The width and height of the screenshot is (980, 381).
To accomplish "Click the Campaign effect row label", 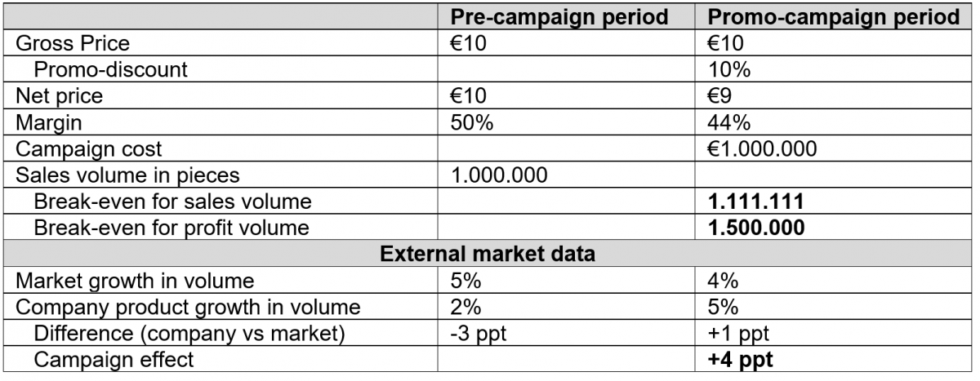I will (114, 359).
